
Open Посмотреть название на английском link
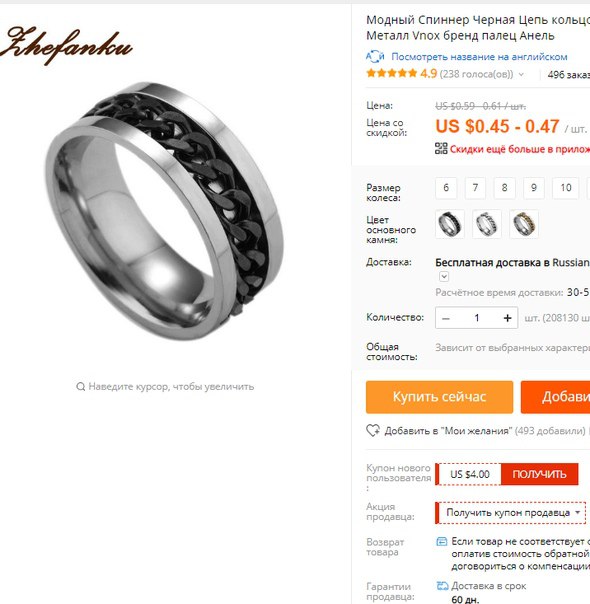click(479, 57)
